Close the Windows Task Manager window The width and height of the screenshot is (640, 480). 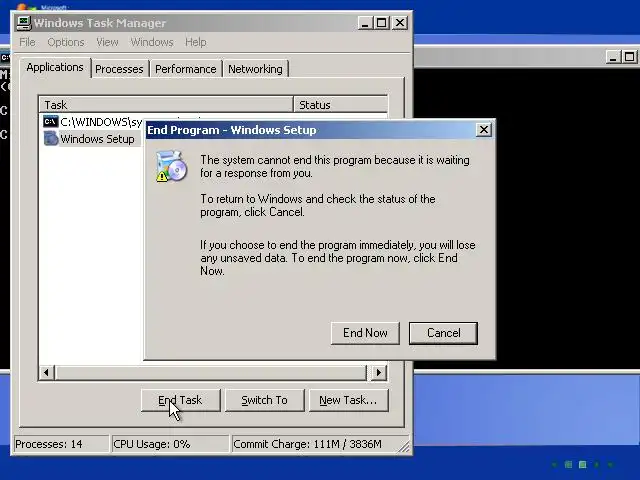click(x=400, y=22)
